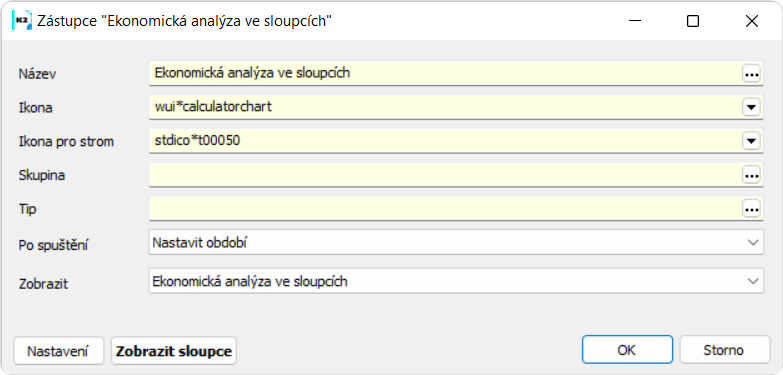Confirm the dialog with OK

point(627,350)
